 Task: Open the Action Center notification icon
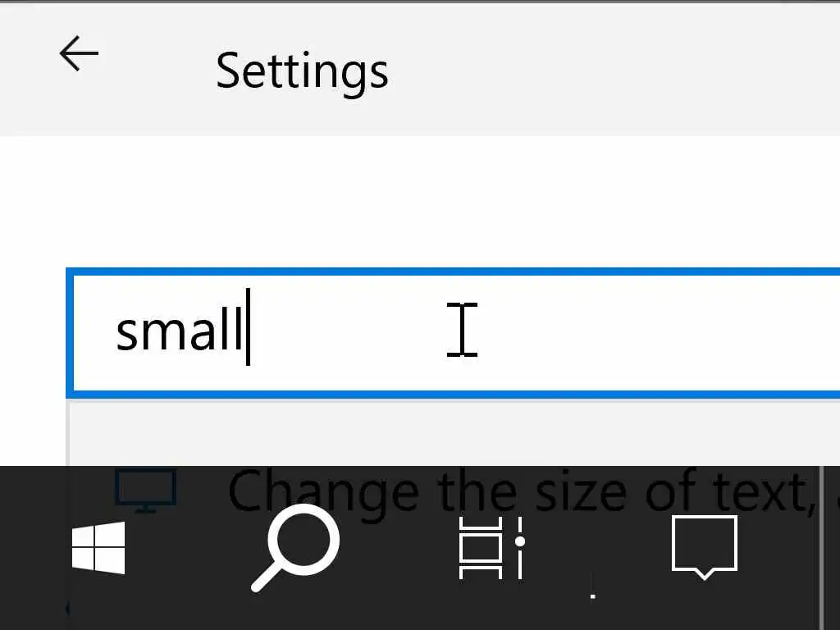[x=704, y=546]
